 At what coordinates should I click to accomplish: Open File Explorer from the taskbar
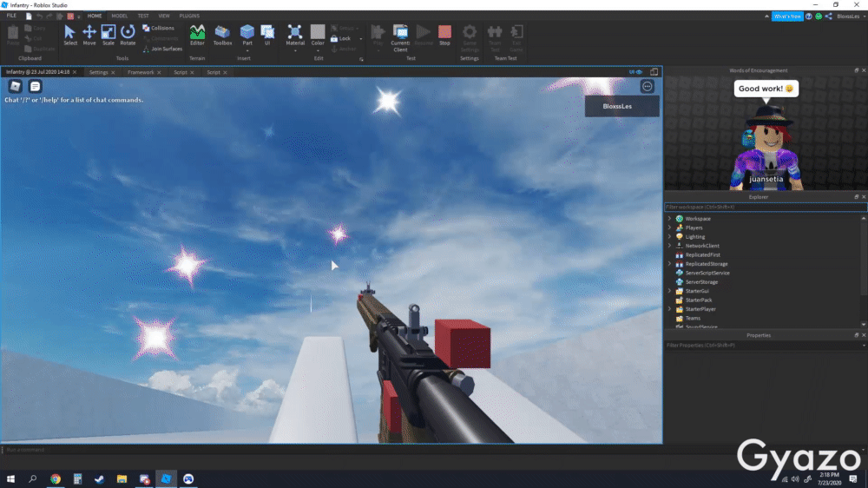(122, 478)
